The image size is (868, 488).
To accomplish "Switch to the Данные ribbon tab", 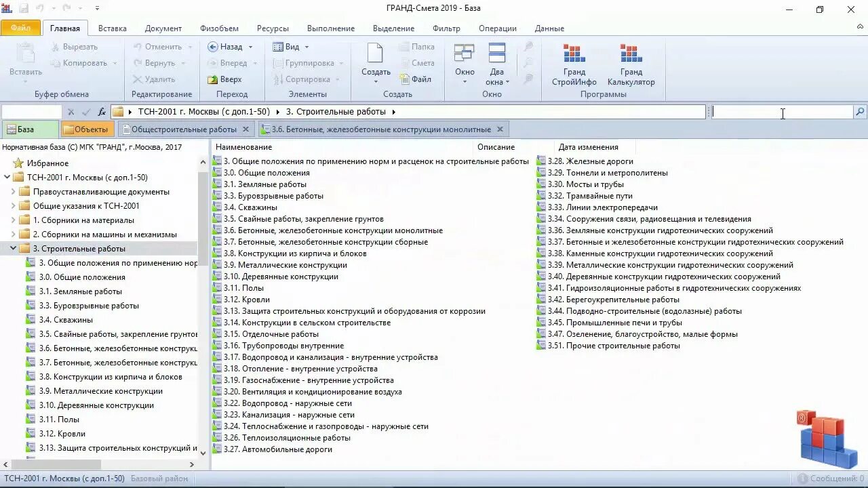I will pyautogui.click(x=549, y=28).
